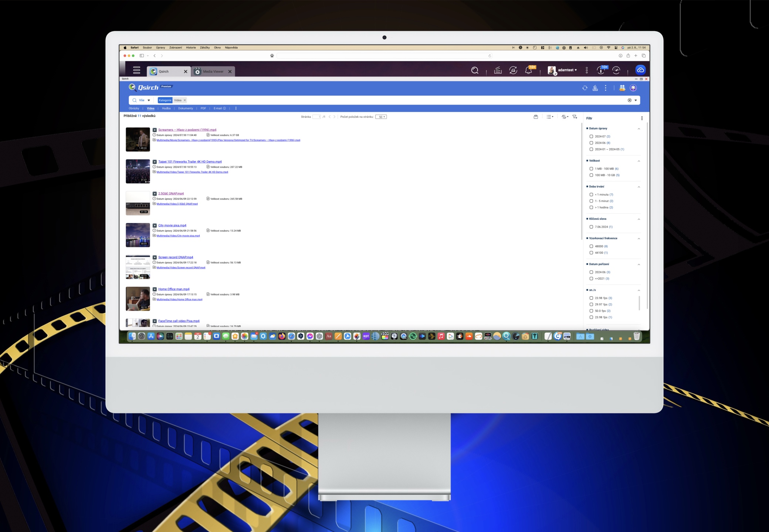Check the 2024-06 modification date filter
Screen dimensions: 769x532
pos(591,143)
